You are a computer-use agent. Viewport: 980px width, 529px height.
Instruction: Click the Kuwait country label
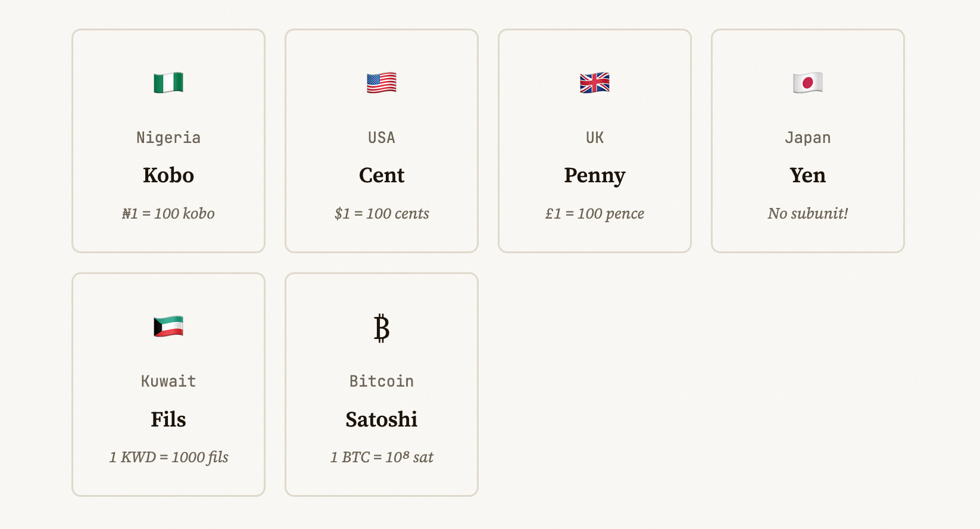click(x=168, y=381)
